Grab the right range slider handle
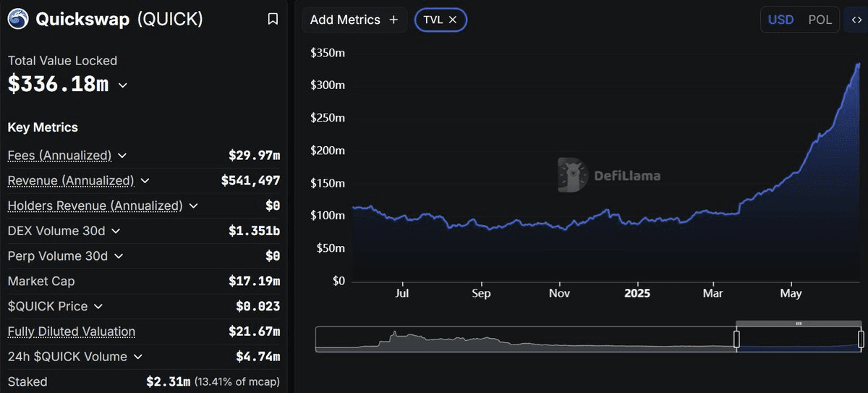 861,339
